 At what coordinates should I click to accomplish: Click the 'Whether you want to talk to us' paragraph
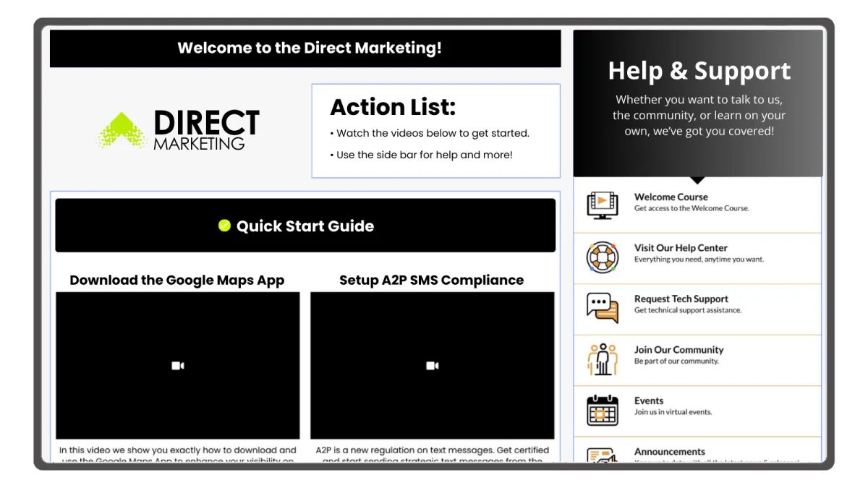coord(699,116)
